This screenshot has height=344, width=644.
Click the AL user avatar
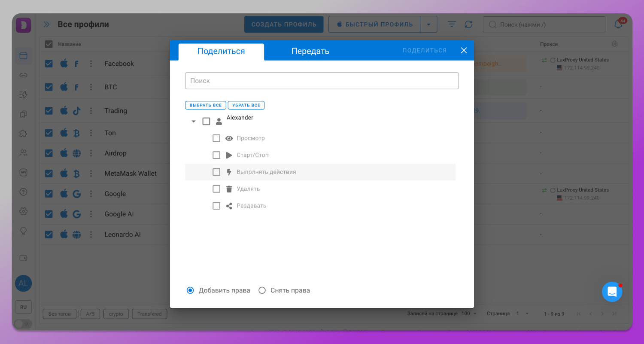(23, 283)
